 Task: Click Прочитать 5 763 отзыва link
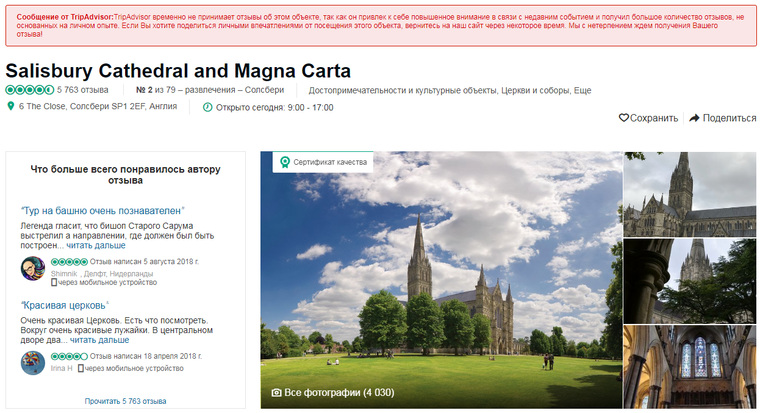126,401
